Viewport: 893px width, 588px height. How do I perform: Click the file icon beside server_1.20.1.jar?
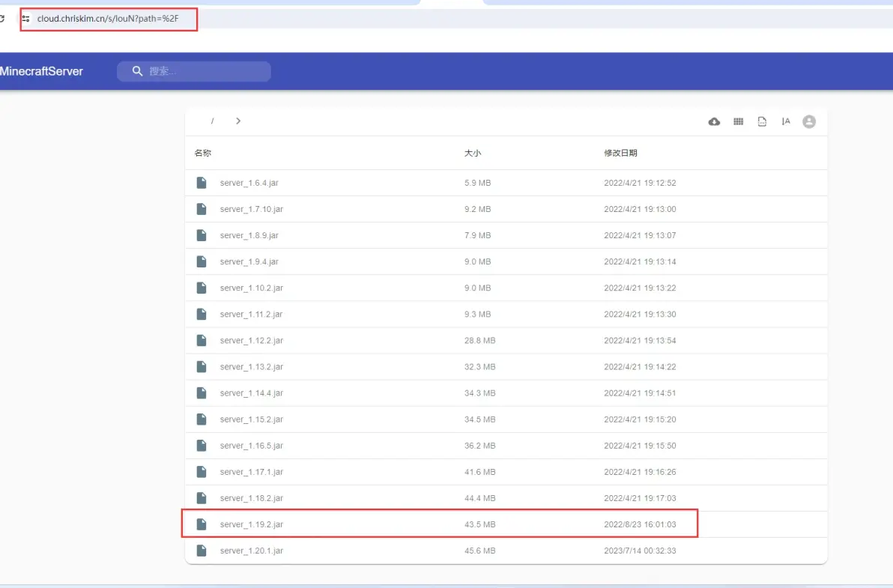202,551
